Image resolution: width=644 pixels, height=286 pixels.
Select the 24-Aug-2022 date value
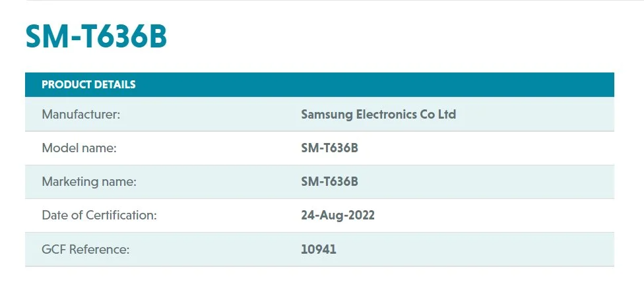tap(338, 215)
